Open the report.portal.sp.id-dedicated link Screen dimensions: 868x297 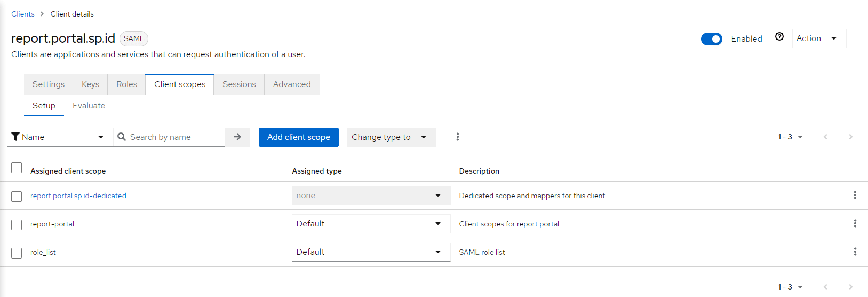coord(78,196)
